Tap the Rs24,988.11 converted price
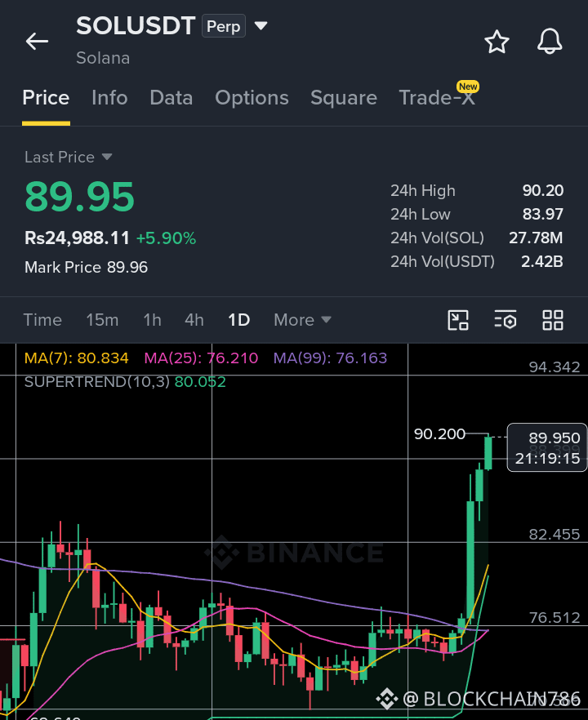The image size is (588, 720). (x=77, y=238)
